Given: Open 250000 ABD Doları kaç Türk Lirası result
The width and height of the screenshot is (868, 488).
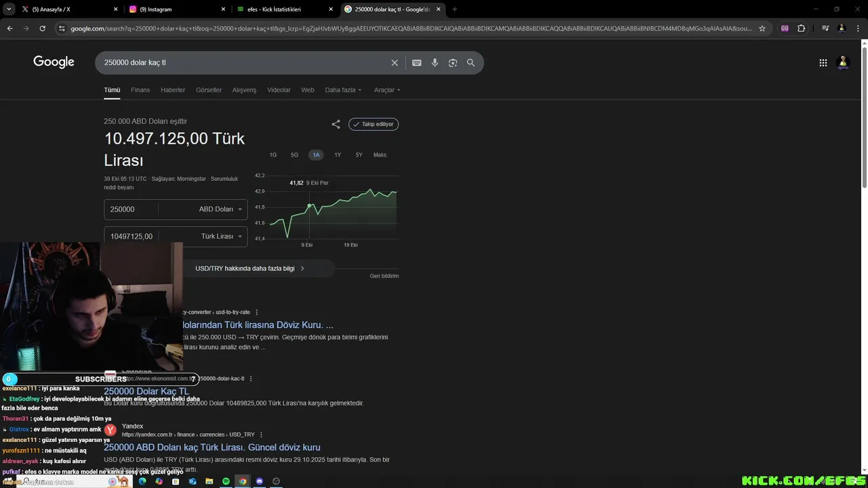Looking at the screenshot, I should pos(212,447).
